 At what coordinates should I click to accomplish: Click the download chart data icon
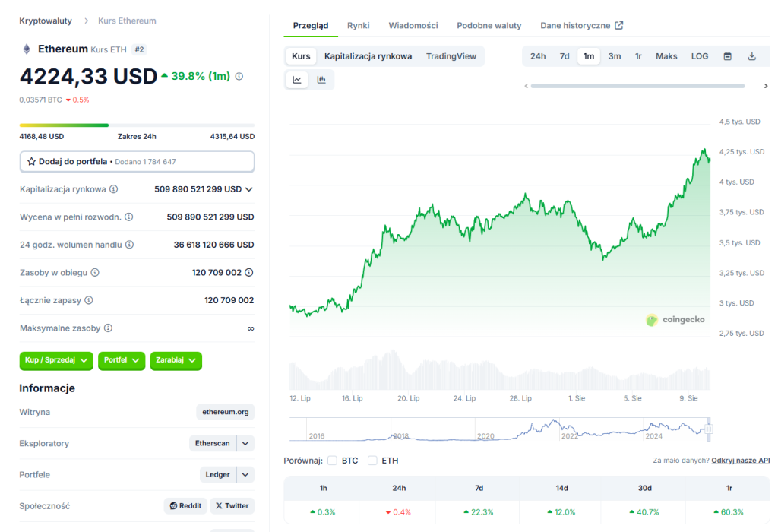coord(752,56)
